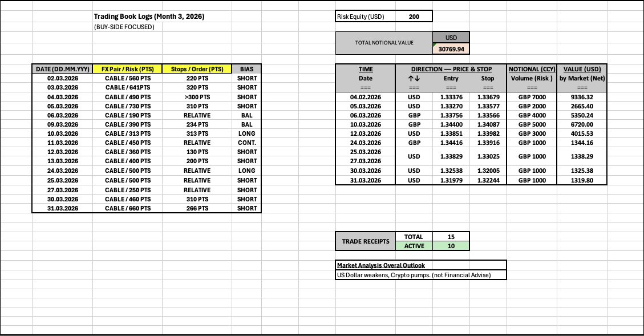Select the 'Trading Book Logs (Month 3, 2026)' title
The image size is (644, 336).
pyautogui.click(x=149, y=17)
